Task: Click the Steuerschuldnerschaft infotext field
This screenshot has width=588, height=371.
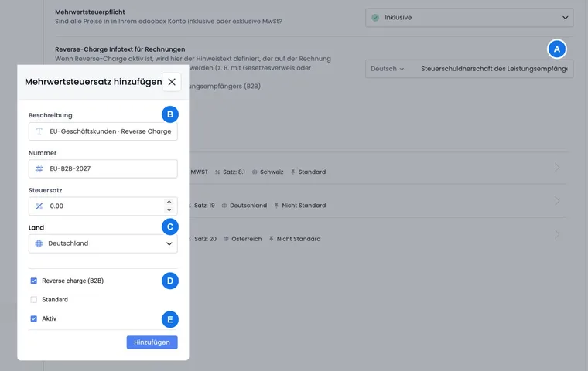Action: point(494,69)
